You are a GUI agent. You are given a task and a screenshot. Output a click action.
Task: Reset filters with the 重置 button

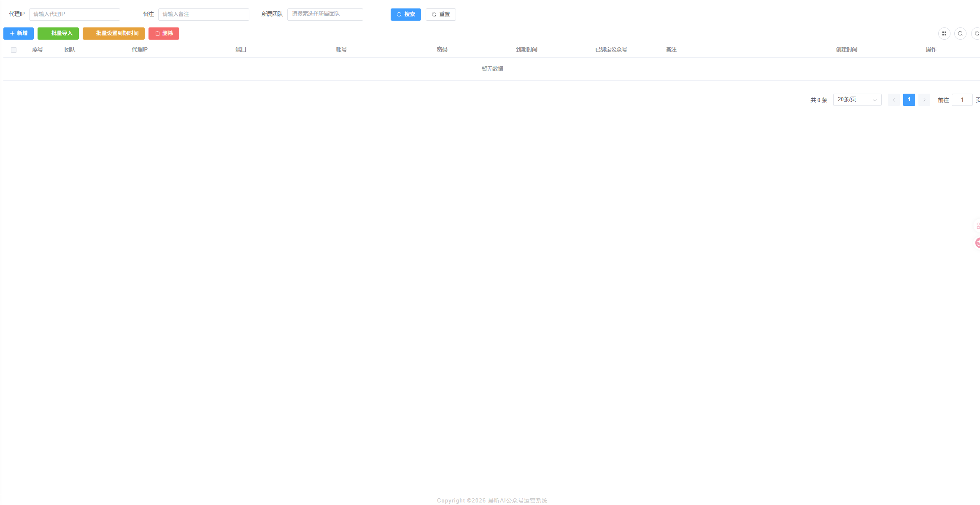click(440, 14)
